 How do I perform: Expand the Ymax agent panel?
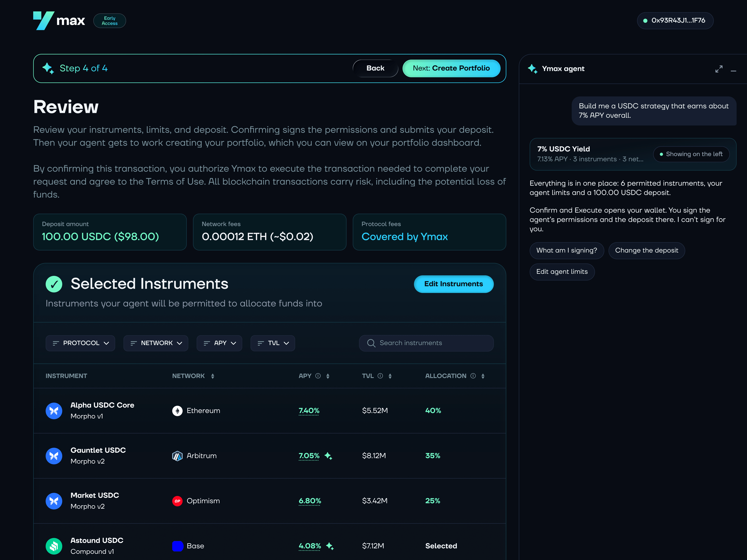coord(719,69)
